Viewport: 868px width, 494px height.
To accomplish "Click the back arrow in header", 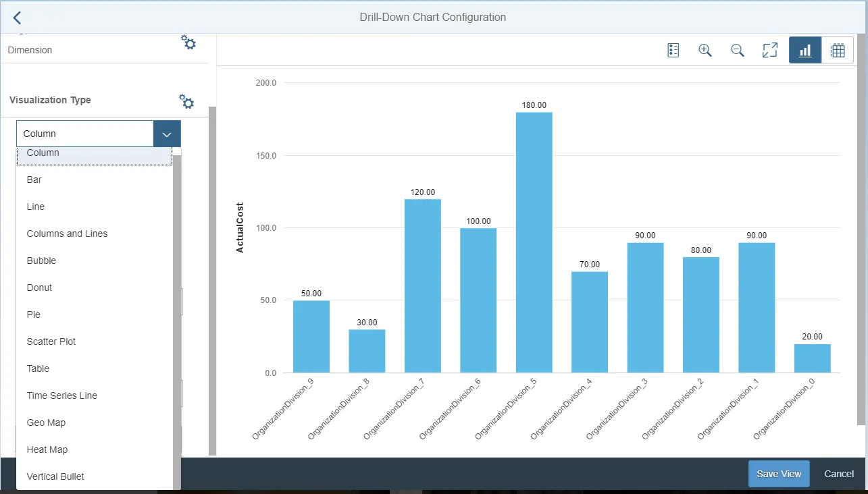I will click(16, 18).
